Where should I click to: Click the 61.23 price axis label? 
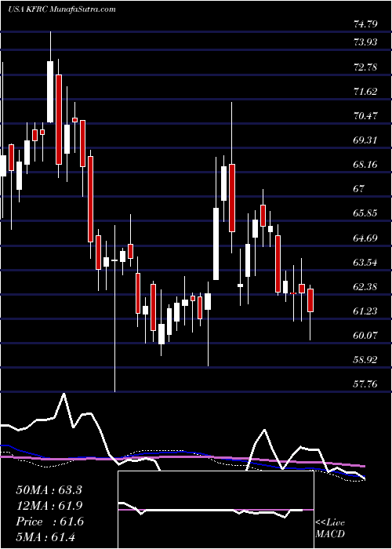pyautogui.click(x=366, y=311)
